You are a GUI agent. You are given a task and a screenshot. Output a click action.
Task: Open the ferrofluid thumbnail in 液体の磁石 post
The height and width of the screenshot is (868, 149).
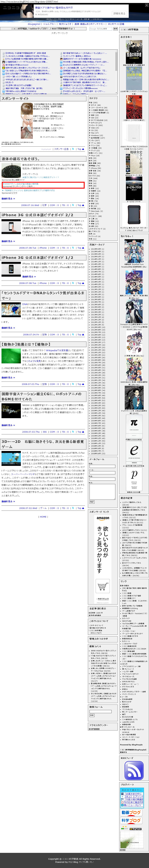(x=11, y=171)
